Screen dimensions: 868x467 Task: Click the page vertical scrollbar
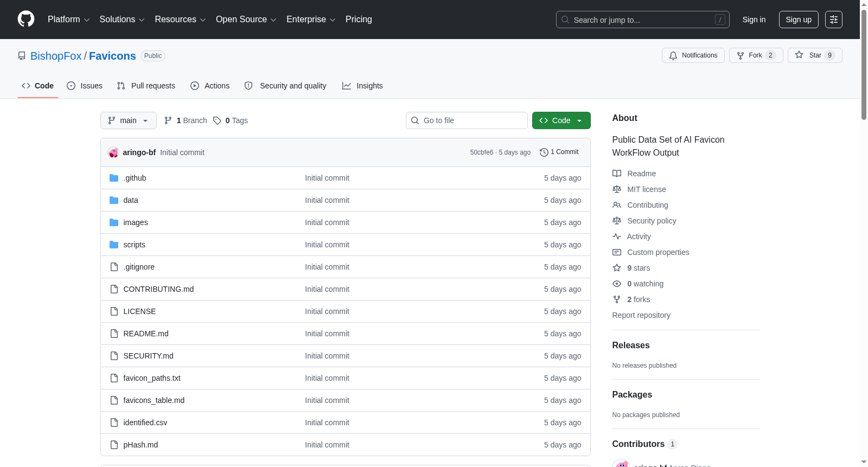click(x=864, y=233)
